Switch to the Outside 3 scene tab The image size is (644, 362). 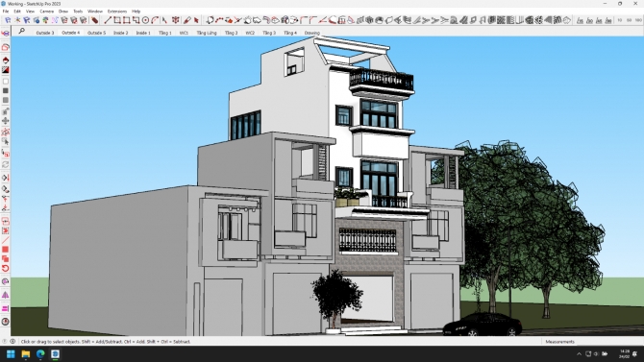45,33
